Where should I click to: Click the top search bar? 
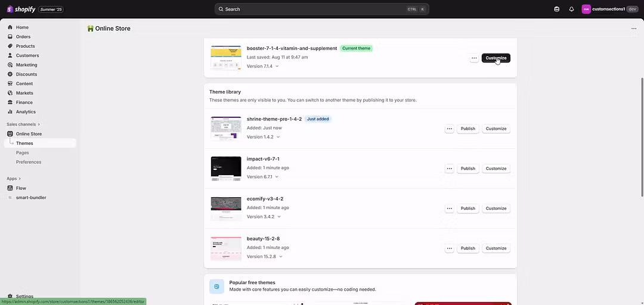(x=321, y=9)
